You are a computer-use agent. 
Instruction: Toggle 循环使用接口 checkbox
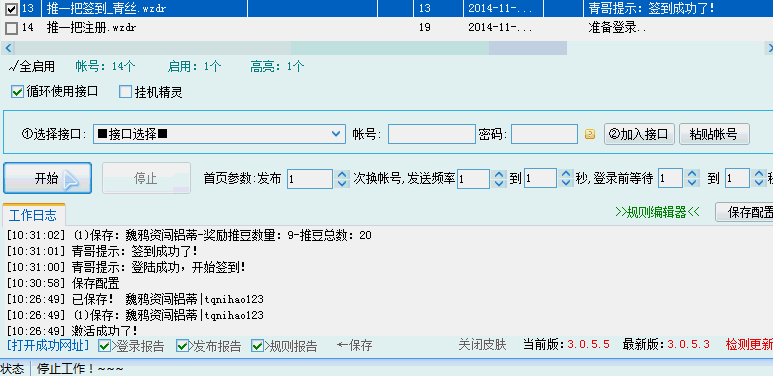18,92
